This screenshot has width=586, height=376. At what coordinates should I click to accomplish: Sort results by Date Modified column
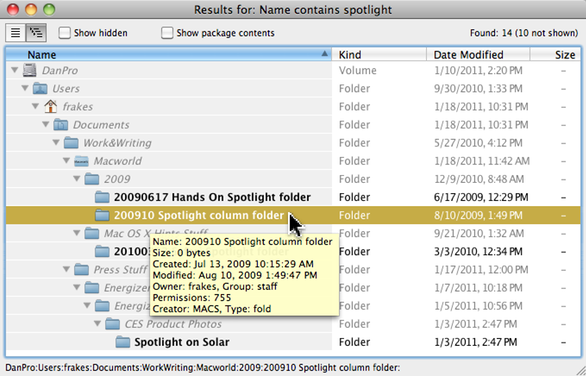[478, 55]
